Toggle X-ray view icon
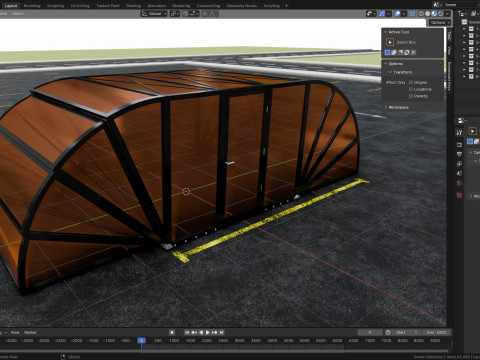This screenshot has width=480, height=360. pos(413,14)
